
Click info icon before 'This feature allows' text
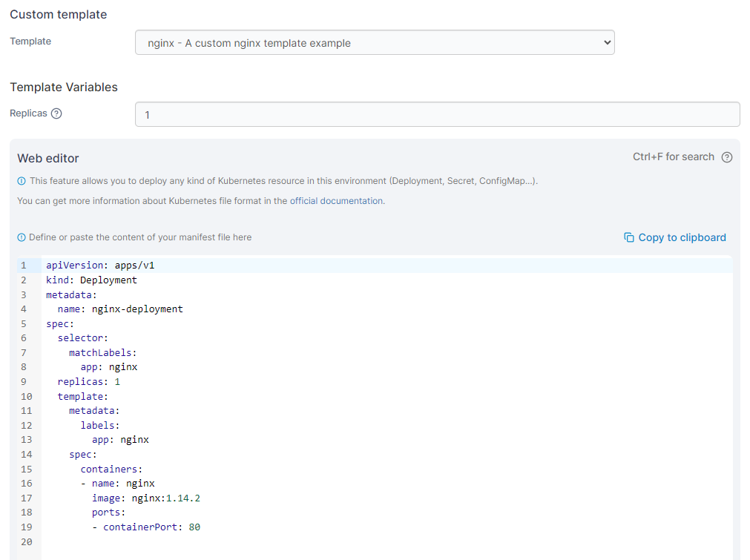click(x=22, y=181)
